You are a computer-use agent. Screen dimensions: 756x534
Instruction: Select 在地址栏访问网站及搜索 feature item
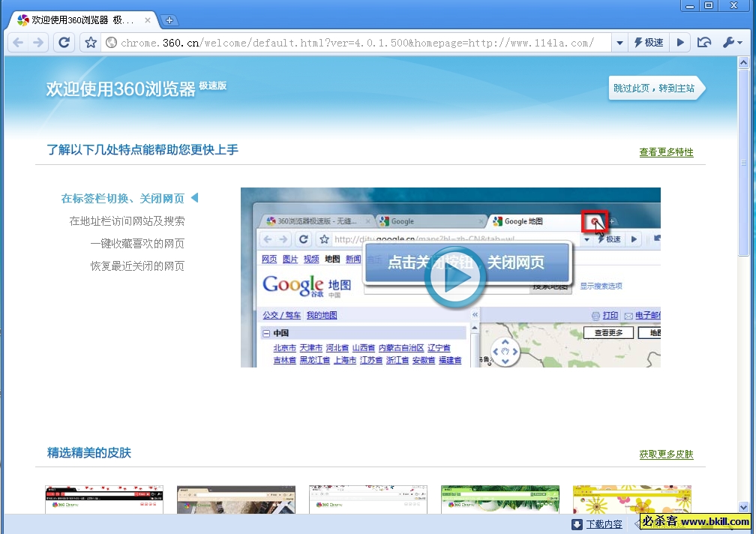127,221
